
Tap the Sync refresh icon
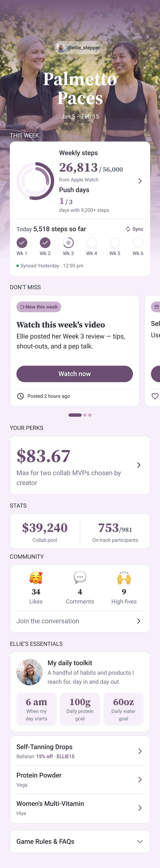pos(128,229)
